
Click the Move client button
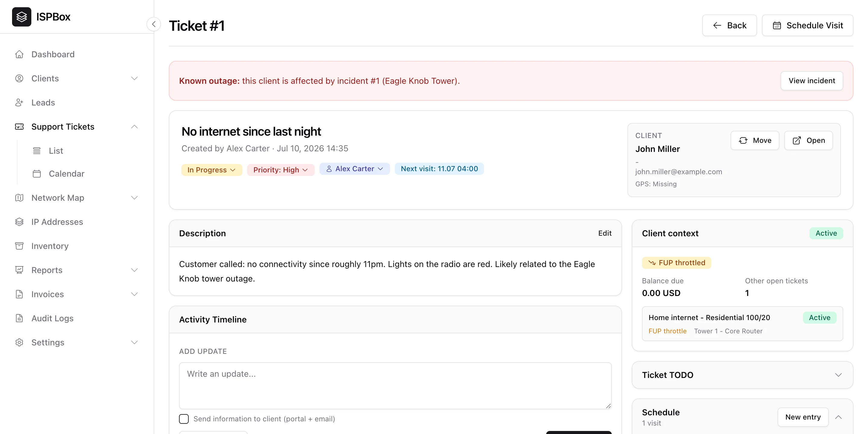[755, 140]
